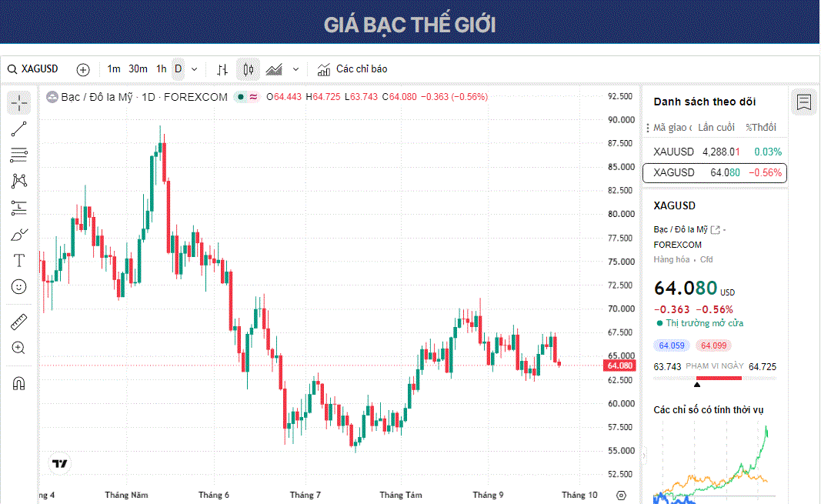Add a symbol to compare with the plus icon
Screen dimensions: 821x504
click(x=83, y=69)
